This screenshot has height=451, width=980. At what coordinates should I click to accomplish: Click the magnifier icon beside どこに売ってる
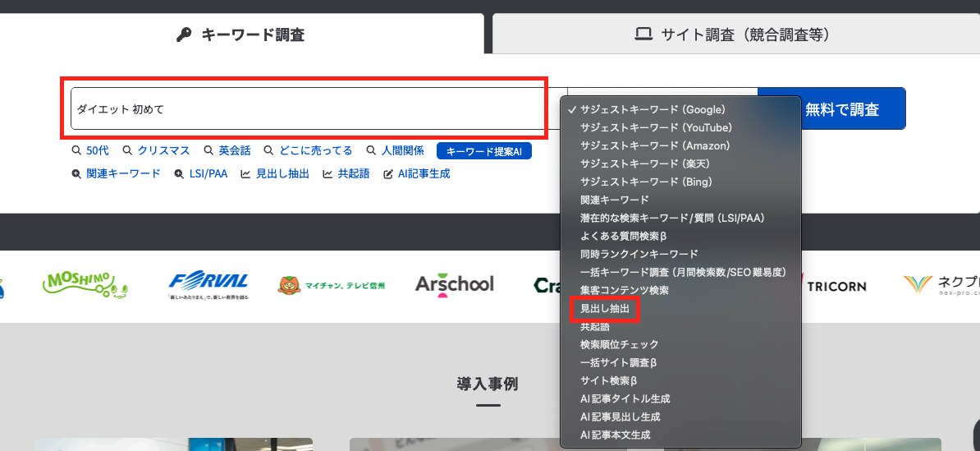click(268, 151)
